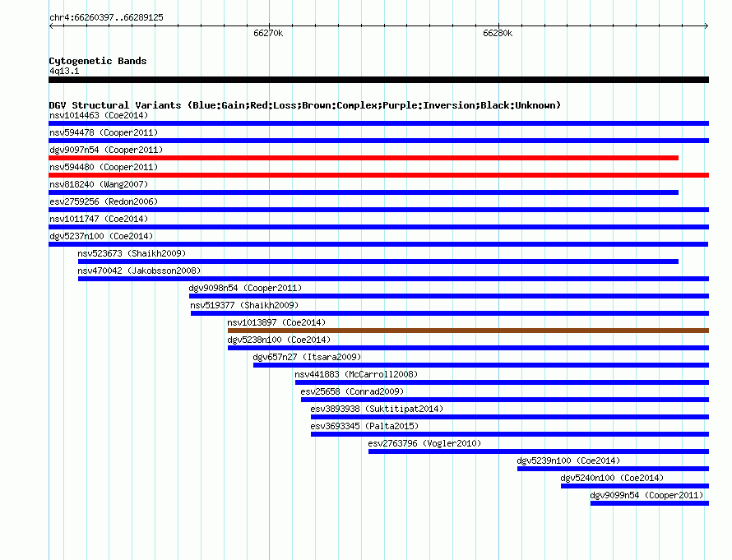Select the red loss bar under nsv594480
The width and height of the screenshot is (732, 560).
[378, 175]
